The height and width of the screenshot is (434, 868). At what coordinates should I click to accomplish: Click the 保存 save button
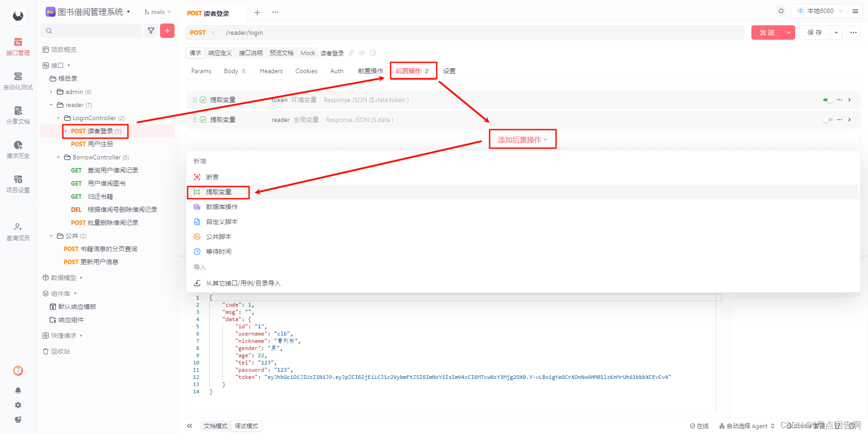815,33
